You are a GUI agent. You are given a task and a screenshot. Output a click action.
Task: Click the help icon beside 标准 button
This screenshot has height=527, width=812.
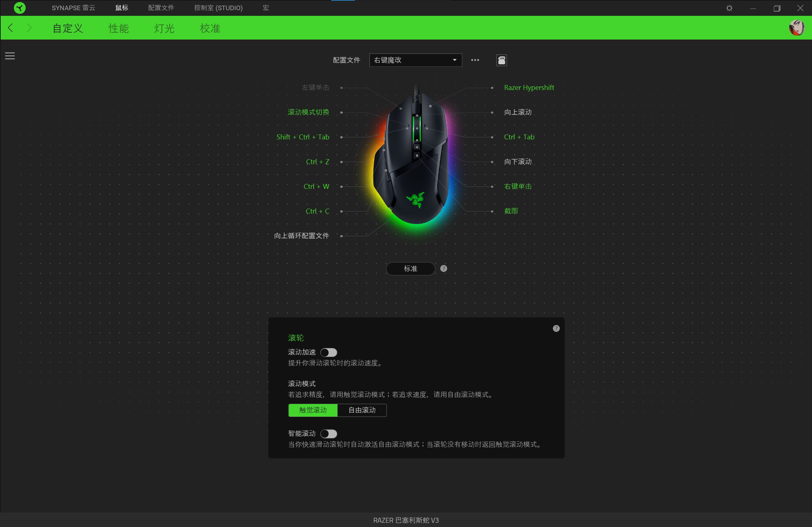pos(444,269)
